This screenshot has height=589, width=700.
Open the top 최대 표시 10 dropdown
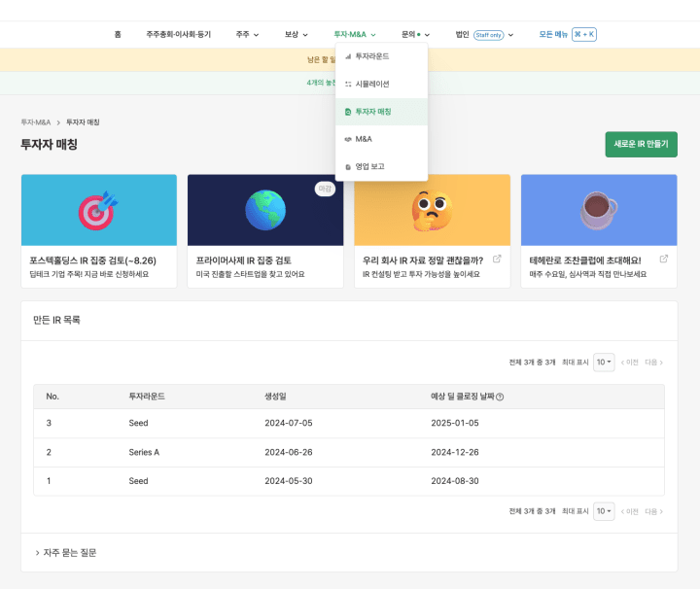coord(604,362)
